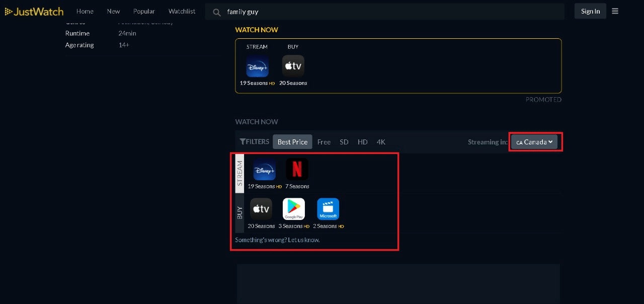Click the FILTERS funnel icon
This screenshot has height=304, width=644.
click(x=243, y=142)
